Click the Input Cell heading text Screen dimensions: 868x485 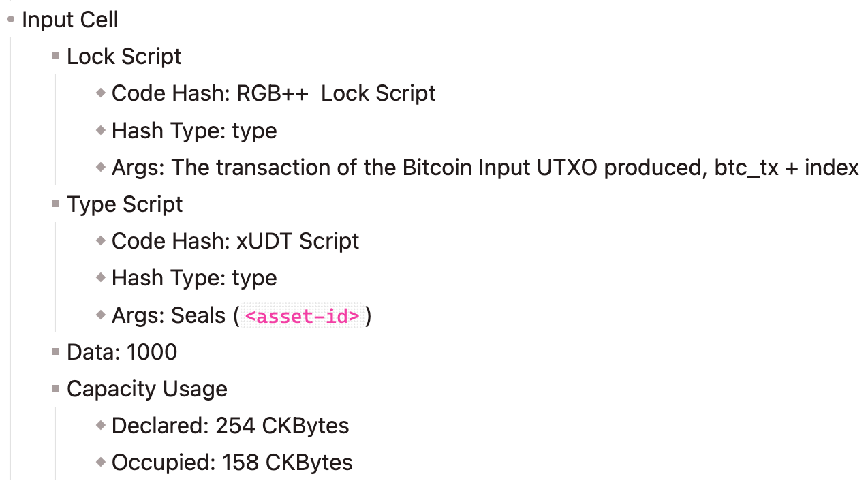[x=70, y=20]
